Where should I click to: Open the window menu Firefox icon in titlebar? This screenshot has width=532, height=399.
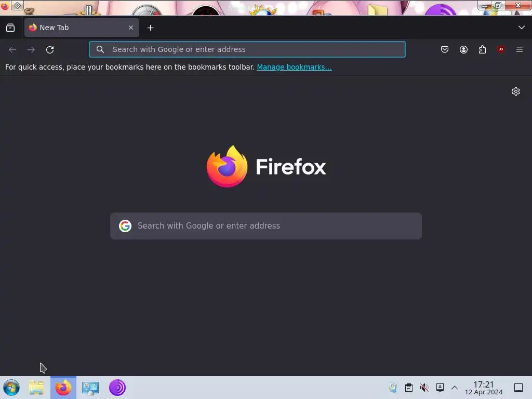[5, 6]
